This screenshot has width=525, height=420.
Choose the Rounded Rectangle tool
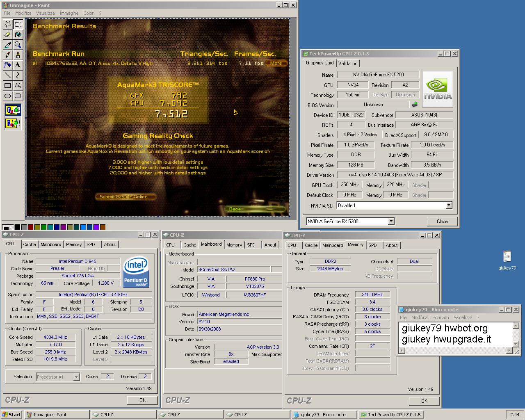click(18, 96)
